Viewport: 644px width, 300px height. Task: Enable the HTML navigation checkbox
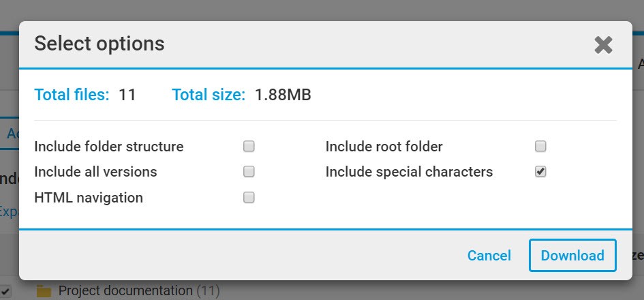pos(249,197)
